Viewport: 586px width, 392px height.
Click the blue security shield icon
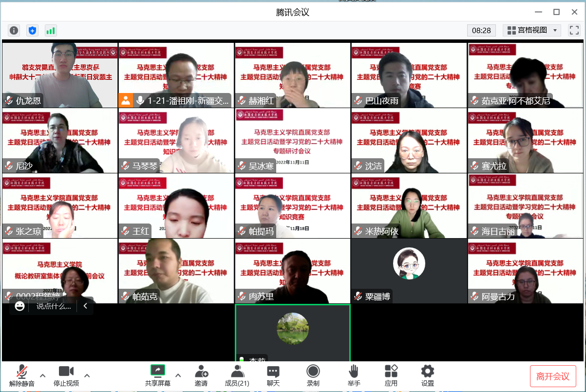tap(32, 30)
